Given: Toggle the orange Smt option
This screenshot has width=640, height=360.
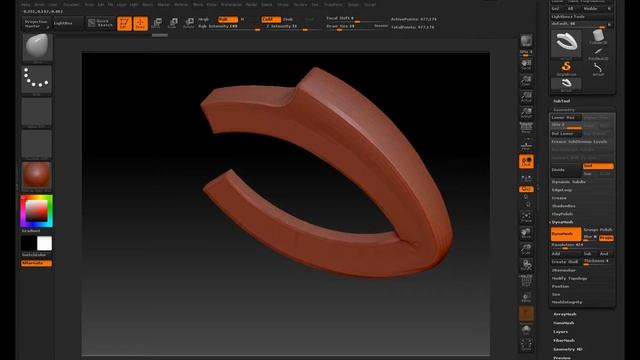Looking at the screenshot, I should coord(598,166).
